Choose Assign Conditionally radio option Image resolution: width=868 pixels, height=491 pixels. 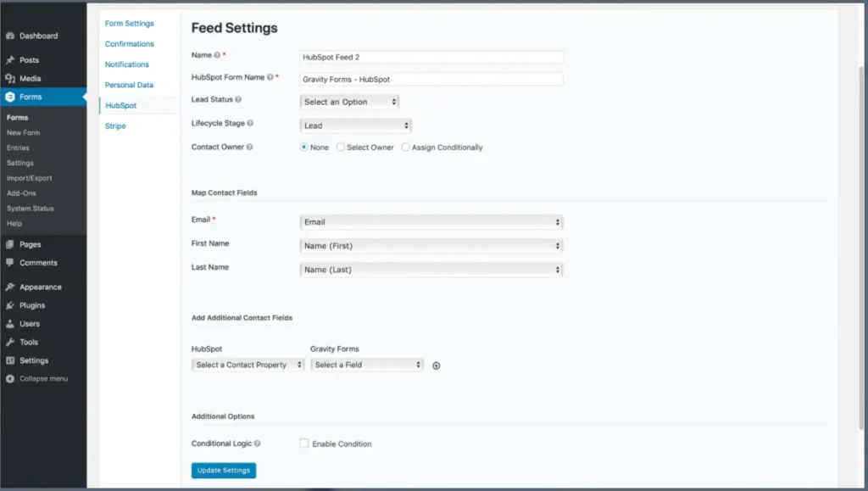[x=406, y=148]
